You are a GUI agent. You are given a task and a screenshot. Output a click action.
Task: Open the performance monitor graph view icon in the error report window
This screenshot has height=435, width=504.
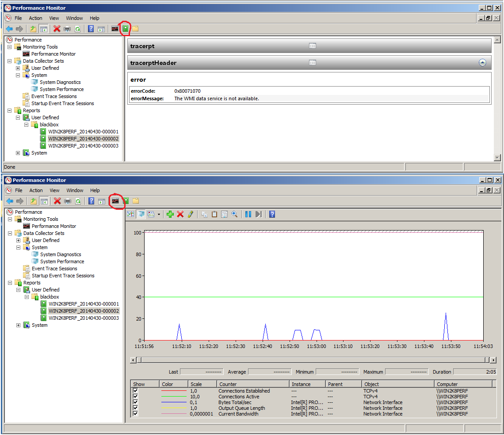click(x=115, y=29)
